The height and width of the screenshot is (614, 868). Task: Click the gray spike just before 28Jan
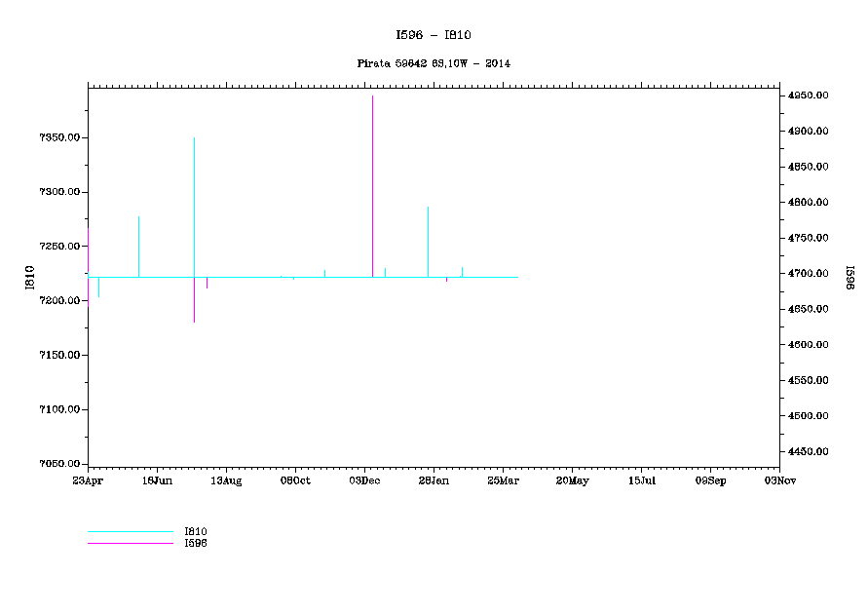click(428, 239)
